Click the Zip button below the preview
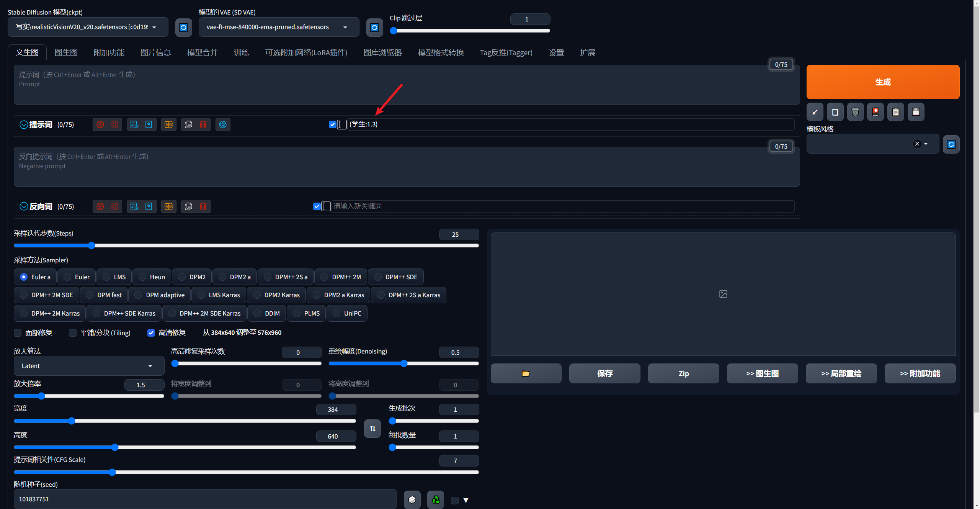 683,373
